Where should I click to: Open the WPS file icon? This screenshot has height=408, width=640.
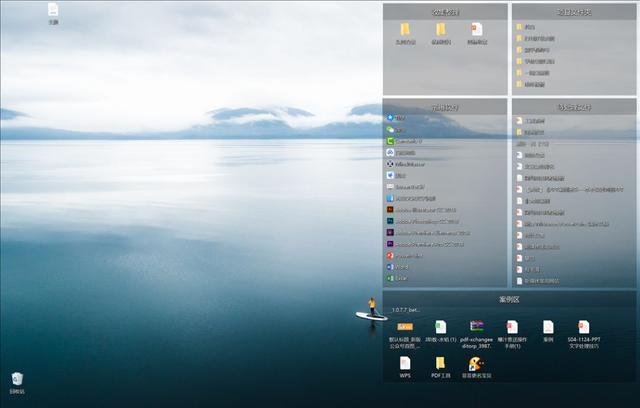click(405, 364)
